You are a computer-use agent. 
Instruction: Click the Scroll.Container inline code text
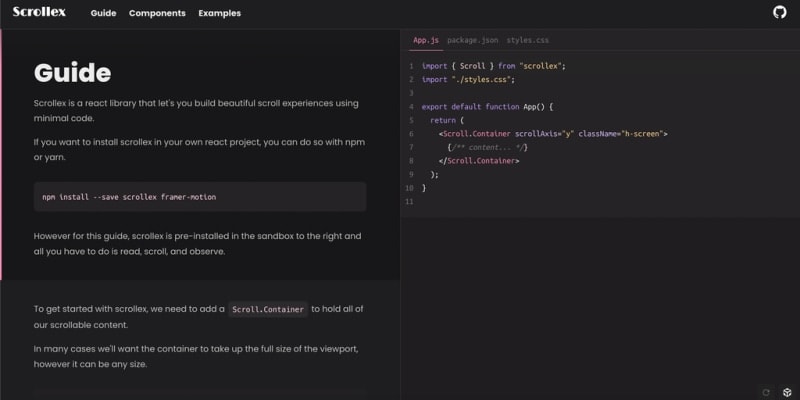click(267, 310)
